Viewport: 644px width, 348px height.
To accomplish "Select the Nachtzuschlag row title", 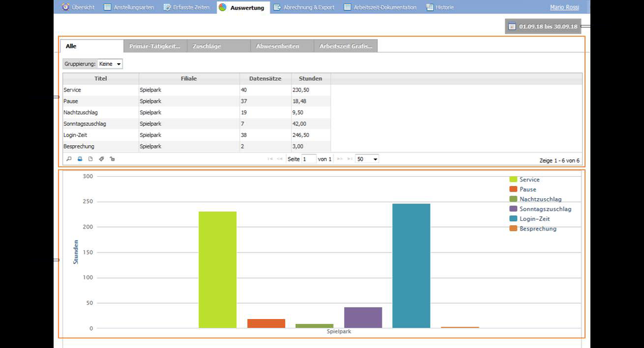I will [x=81, y=112].
